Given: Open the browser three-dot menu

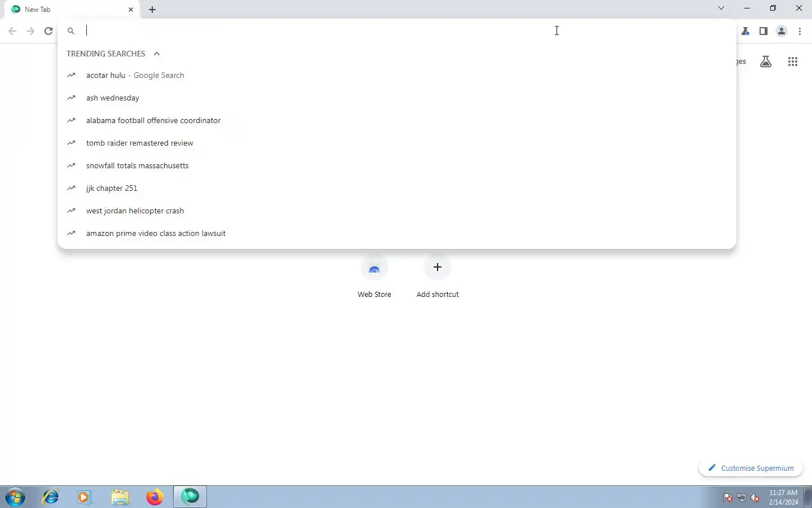Looking at the screenshot, I should click(x=800, y=31).
